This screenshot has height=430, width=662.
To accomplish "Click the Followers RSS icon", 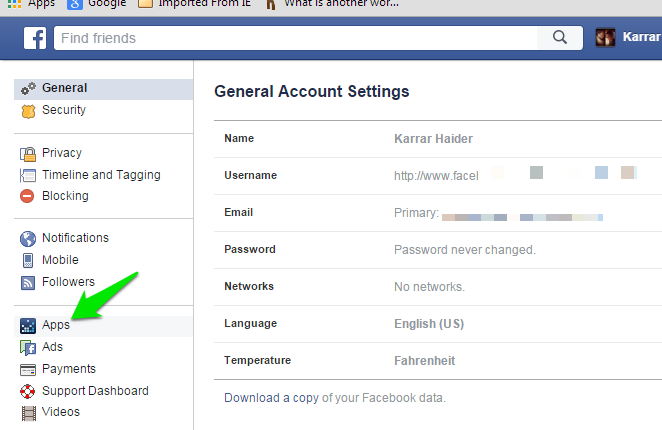I will tap(28, 282).
